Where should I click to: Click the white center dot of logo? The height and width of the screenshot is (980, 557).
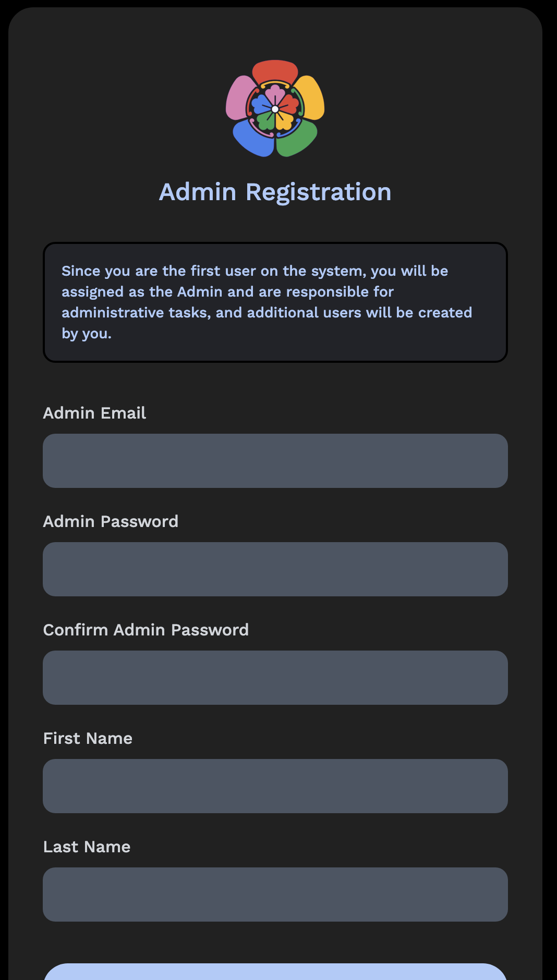(275, 109)
